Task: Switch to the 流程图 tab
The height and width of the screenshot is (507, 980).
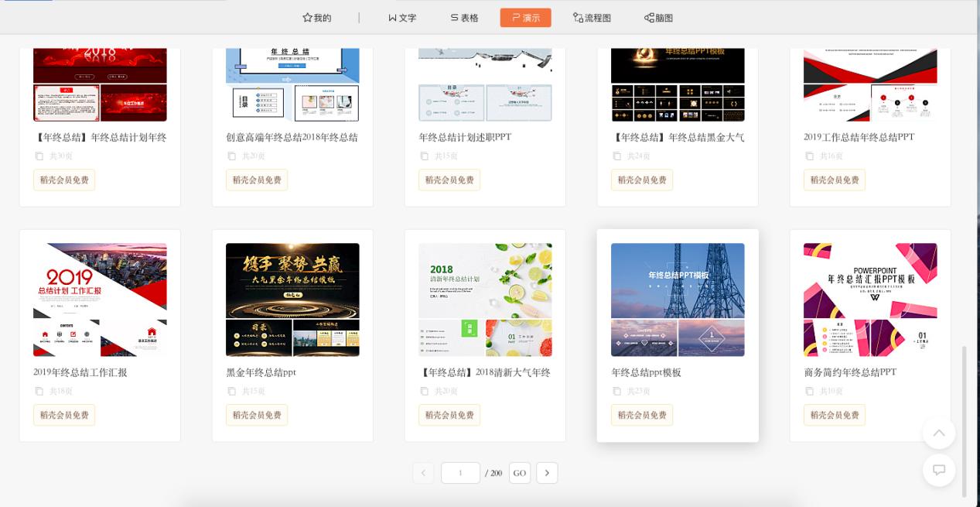Action: tap(592, 17)
